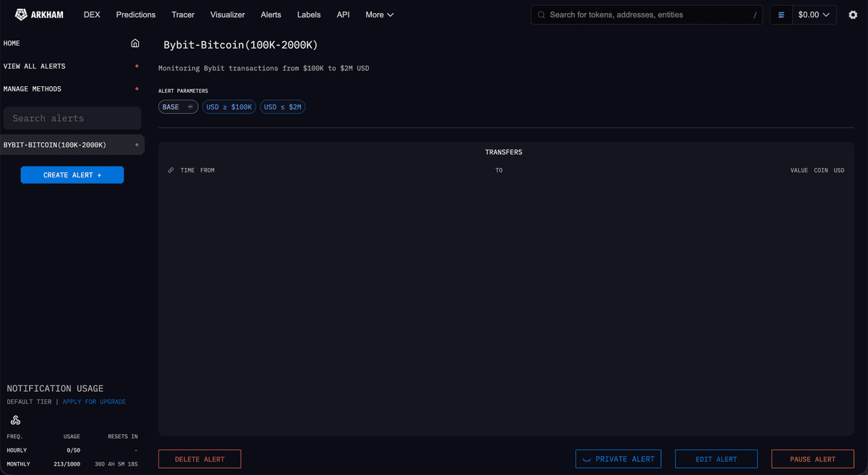Go to Predictions
The image size is (868, 475).
(136, 14)
